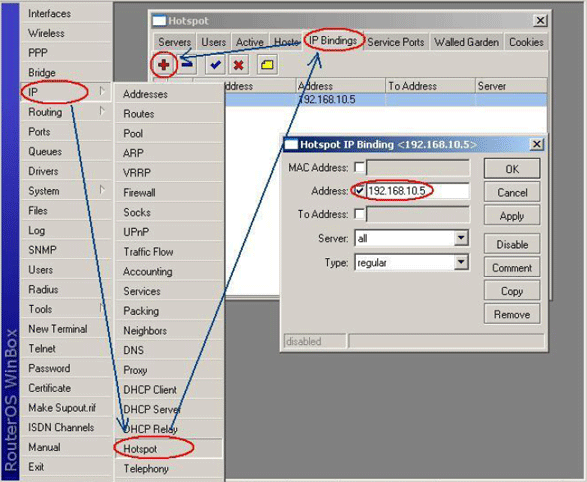This screenshot has height=482, width=587.
Task: Click the blue minus Remove icon
Action: 187,65
